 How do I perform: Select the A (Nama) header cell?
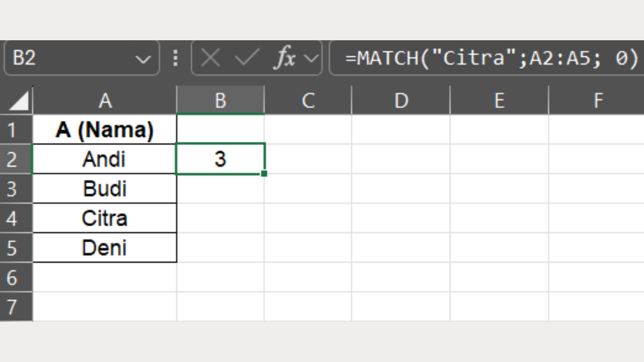click(104, 129)
